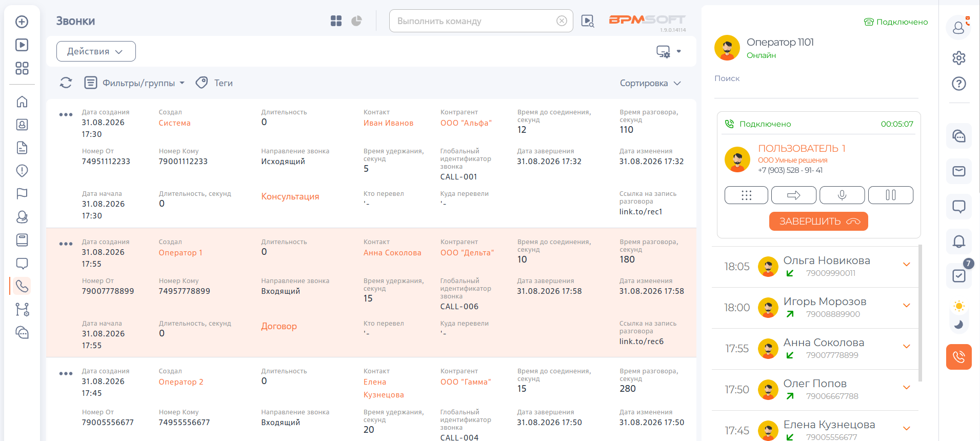Open row menu dots for CALL-004 record
Image resolution: width=980 pixels, height=441 pixels.
(66, 373)
